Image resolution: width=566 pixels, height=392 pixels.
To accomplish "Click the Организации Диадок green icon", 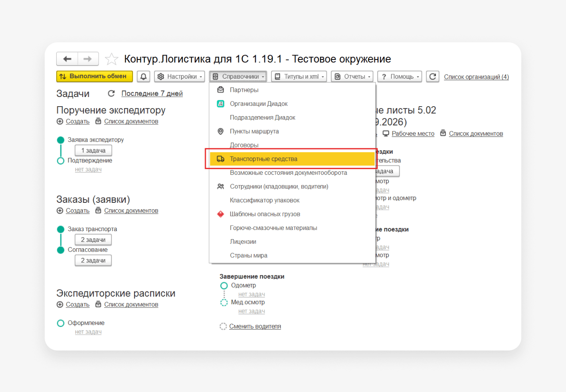I will (x=220, y=104).
